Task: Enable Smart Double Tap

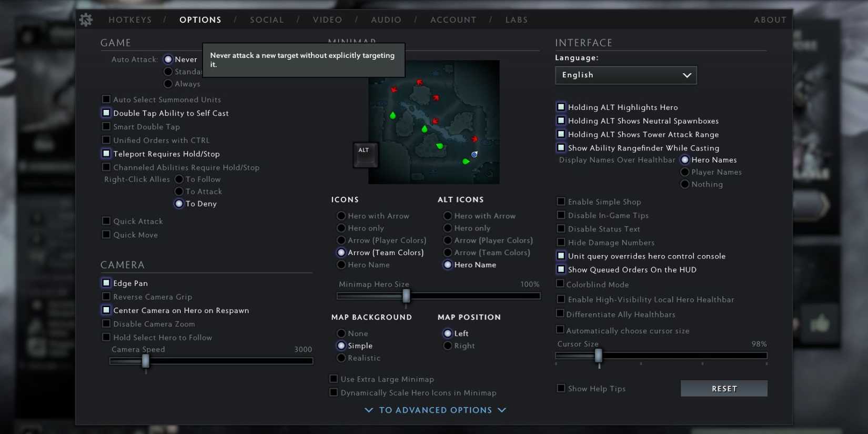Action: [x=106, y=126]
